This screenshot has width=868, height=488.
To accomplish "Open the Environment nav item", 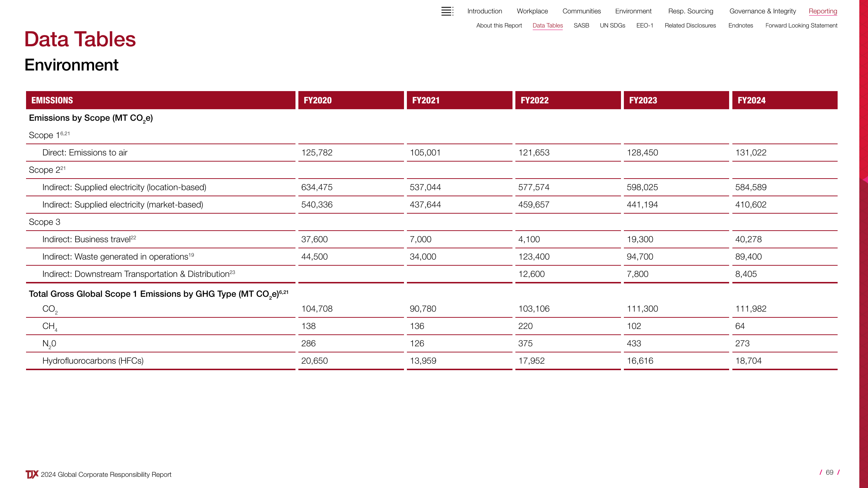I will pos(633,11).
